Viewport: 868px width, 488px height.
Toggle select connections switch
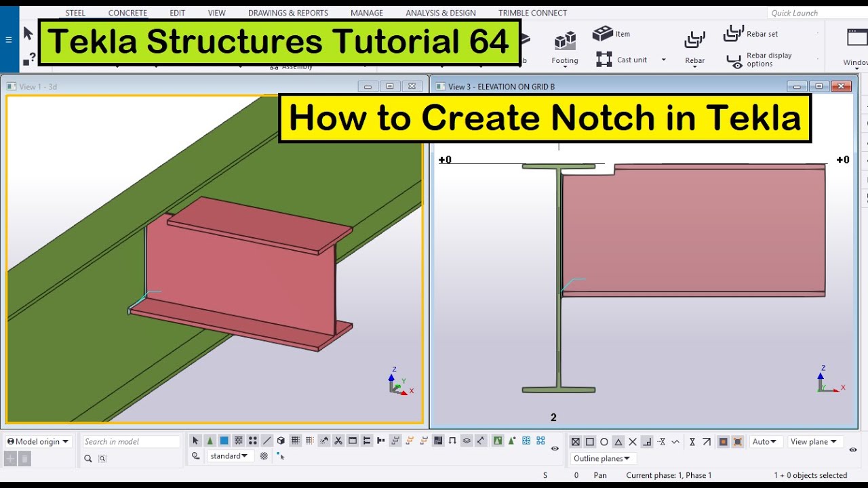210,441
